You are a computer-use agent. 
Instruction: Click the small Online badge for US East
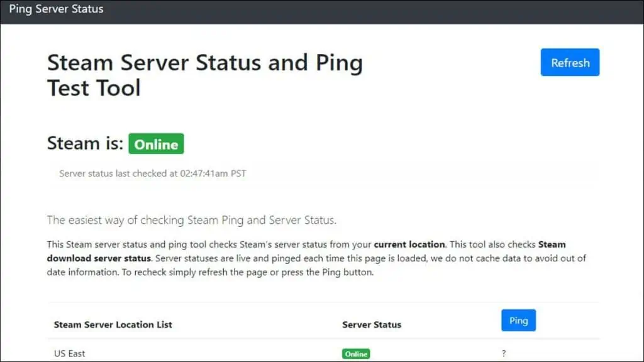point(356,354)
